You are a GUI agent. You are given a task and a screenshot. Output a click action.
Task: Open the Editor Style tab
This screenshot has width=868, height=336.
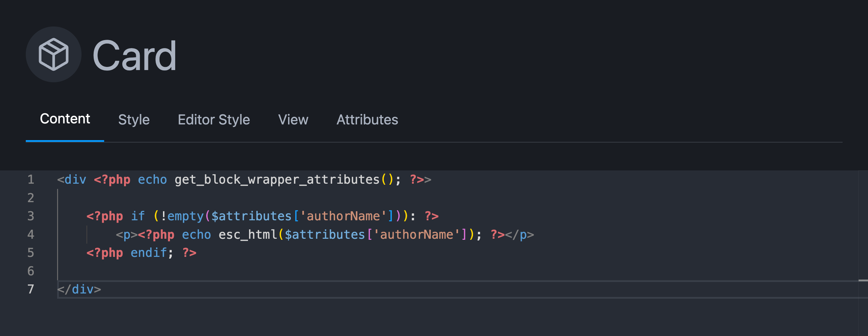click(214, 120)
